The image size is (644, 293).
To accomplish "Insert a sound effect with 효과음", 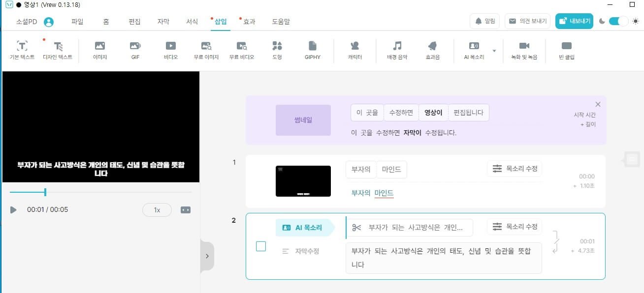I will click(433, 50).
